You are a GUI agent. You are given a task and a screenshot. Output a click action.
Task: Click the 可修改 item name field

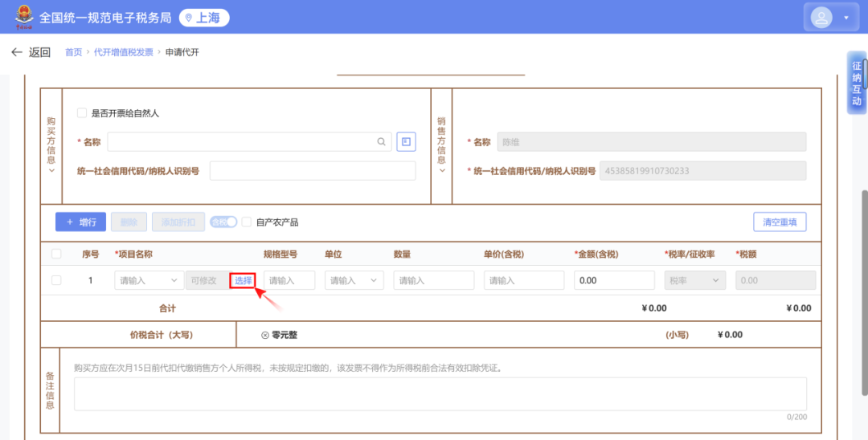[x=207, y=280]
